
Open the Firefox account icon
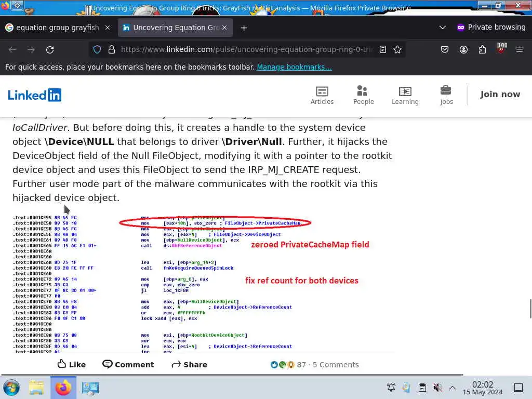tap(463, 49)
